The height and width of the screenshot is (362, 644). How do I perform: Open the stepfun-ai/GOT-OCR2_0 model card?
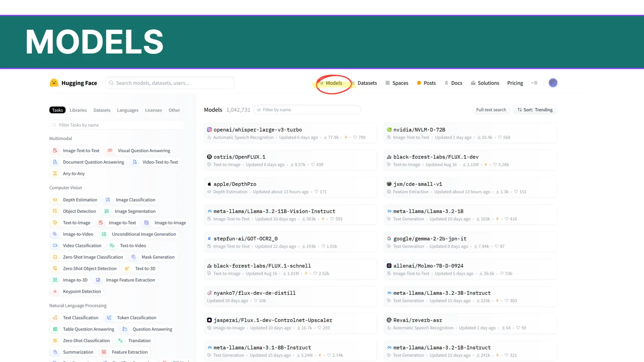(x=290, y=242)
